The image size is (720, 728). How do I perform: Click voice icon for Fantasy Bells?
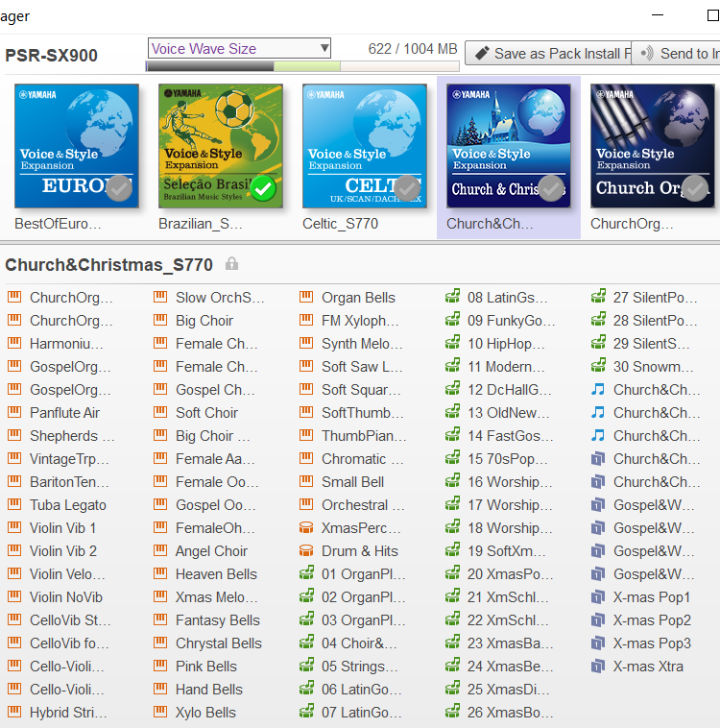(160, 619)
